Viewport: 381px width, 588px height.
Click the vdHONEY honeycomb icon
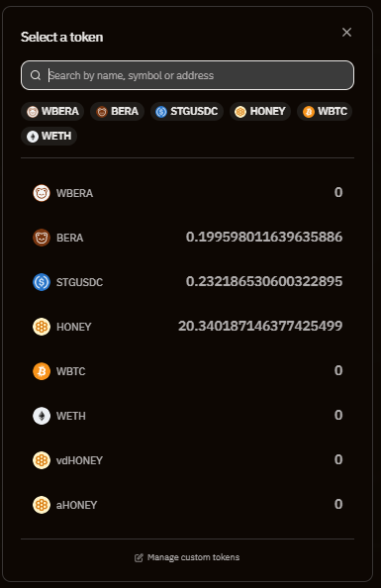(42, 460)
